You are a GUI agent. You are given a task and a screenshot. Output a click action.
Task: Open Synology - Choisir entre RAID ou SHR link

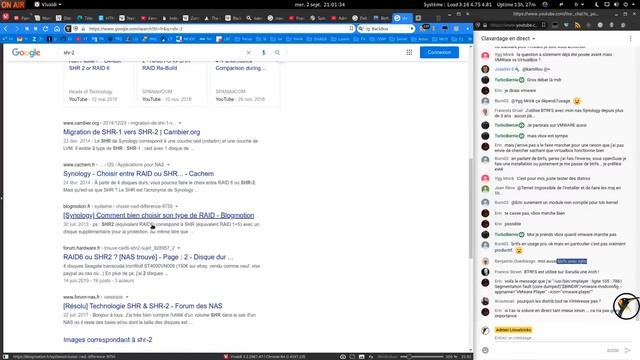pos(138,173)
